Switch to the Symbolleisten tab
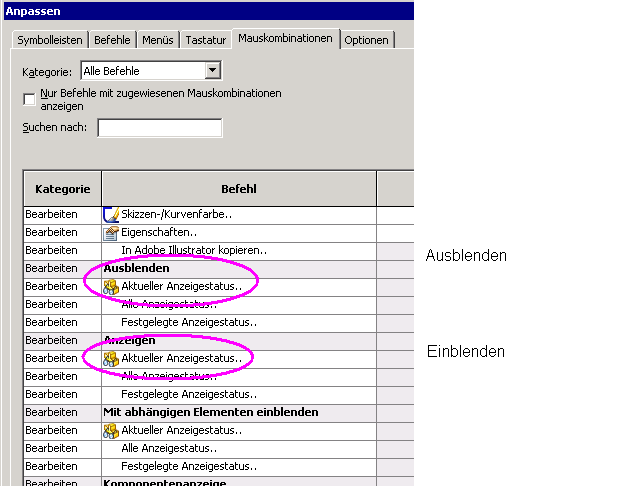Viewport: 635px width, 486px height. (50, 40)
